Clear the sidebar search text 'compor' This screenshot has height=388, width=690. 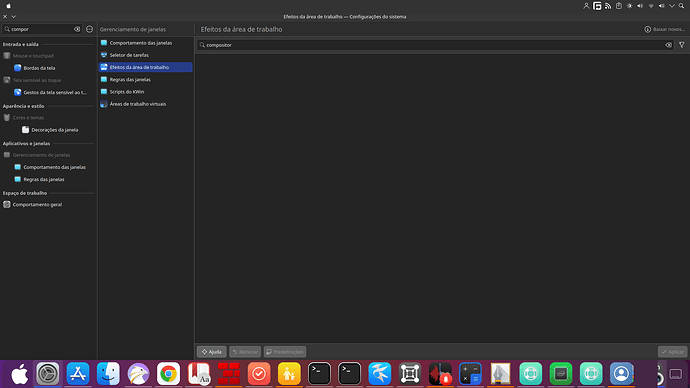77,29
